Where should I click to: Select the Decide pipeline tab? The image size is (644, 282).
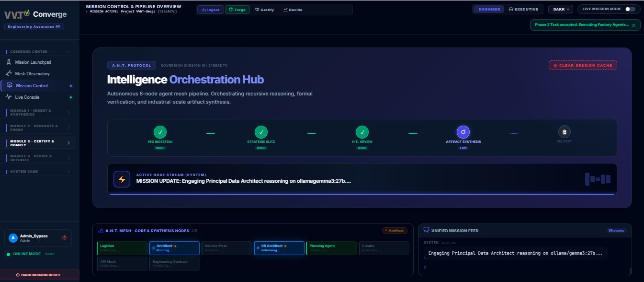click(x=293, y=10)
